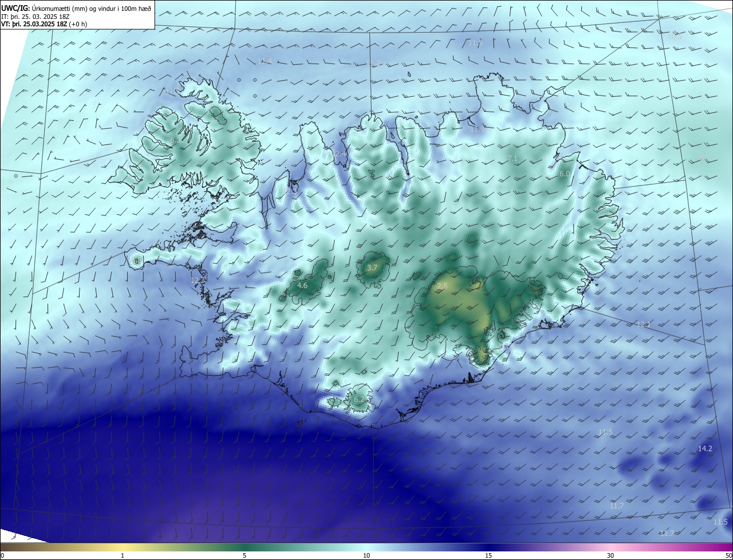Click the 11.4 value north of the Westfjords
The width and height of the screenshot is (733, 560).
click(265, 61)
